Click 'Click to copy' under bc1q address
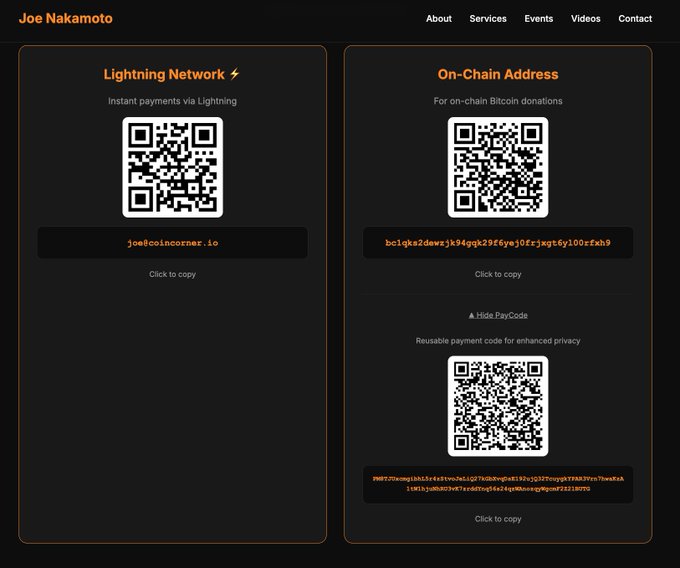 (x=498, y=274)
